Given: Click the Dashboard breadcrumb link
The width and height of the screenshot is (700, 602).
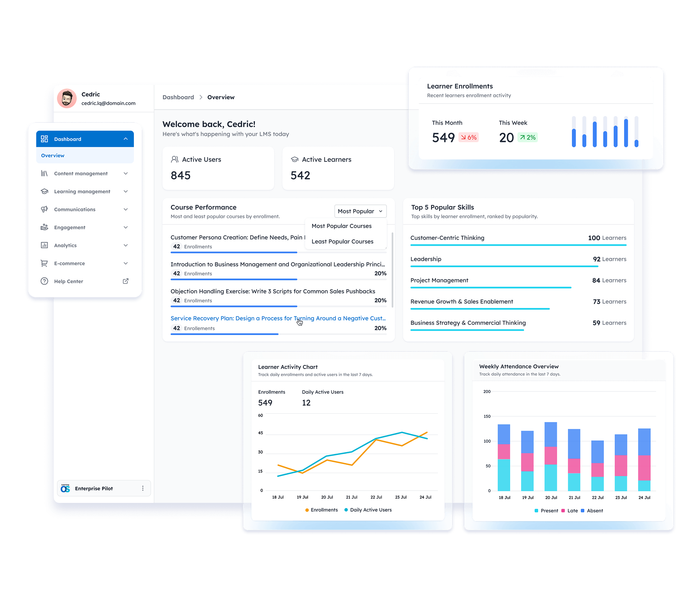Looking at the screenshot, I should tap(178, 97).
